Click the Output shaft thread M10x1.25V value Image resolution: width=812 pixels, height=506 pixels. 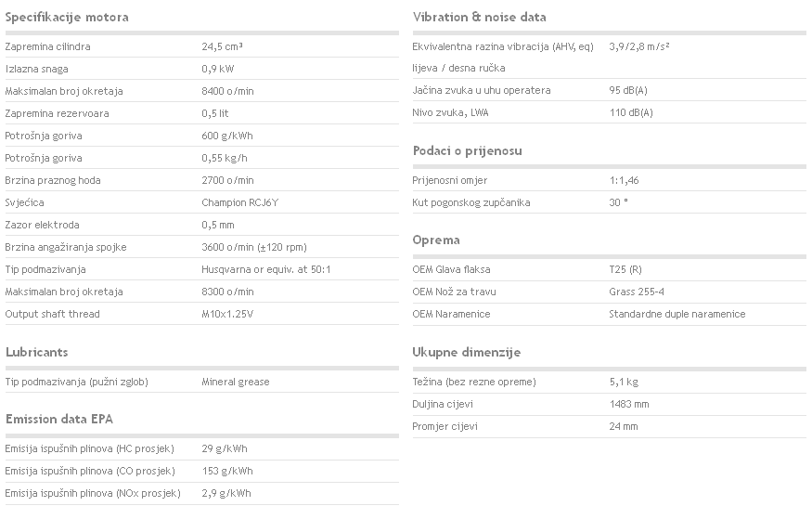coord(227,314)
